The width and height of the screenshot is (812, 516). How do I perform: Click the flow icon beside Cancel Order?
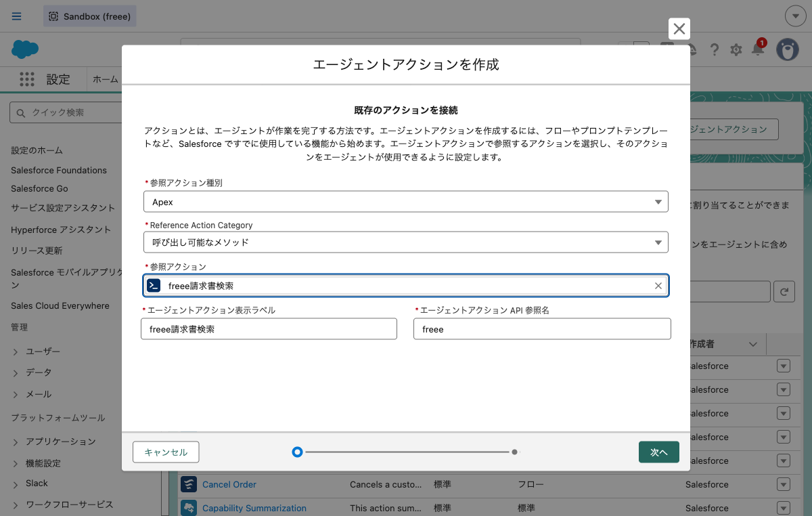pos(189,484)
